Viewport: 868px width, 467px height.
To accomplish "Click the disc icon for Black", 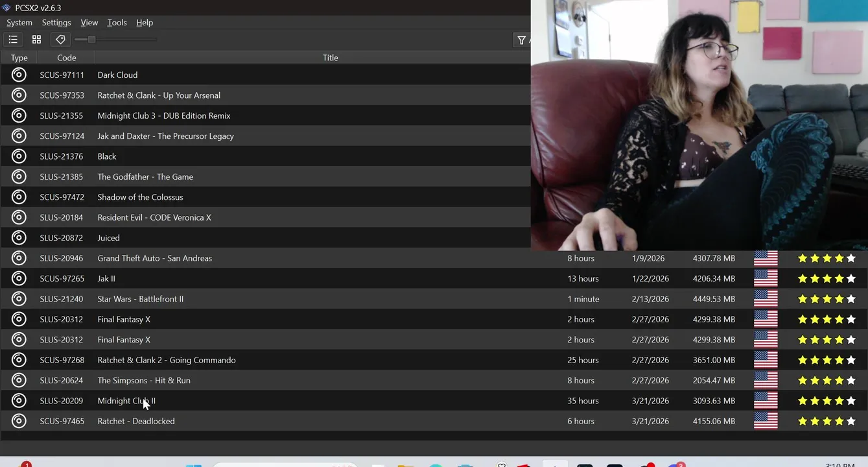I will (x=19, y=156).
